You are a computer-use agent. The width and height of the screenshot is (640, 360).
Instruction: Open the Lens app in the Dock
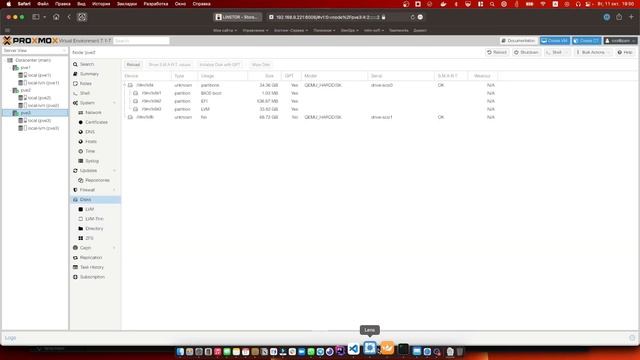point(370,348)
